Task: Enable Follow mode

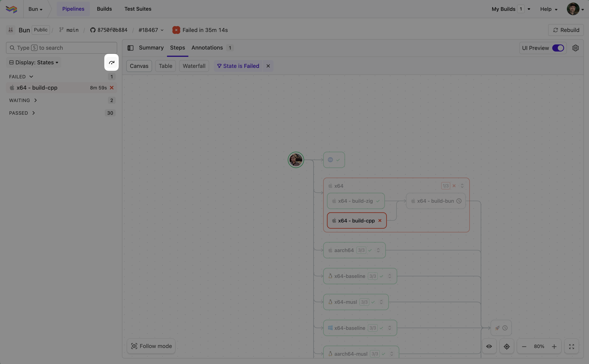Action: pos(151,346)
